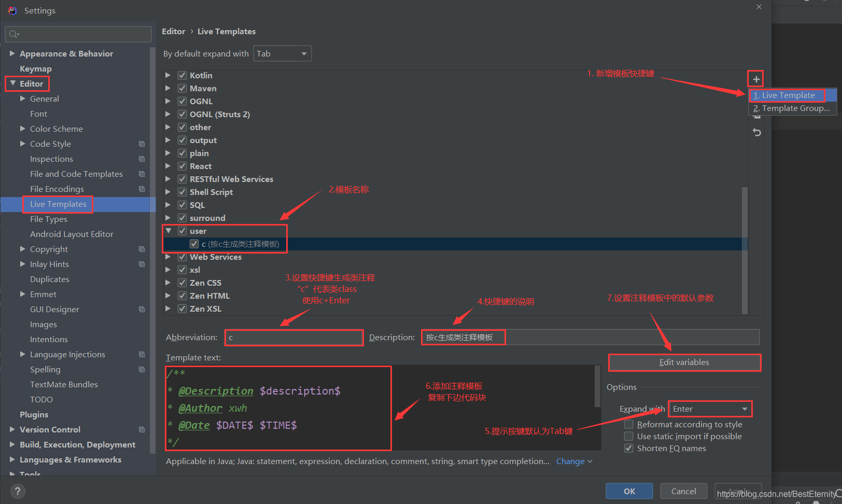This screenshot has height=504, width=842.
Task: Open Plugins settings page
Action: [34, 414]
